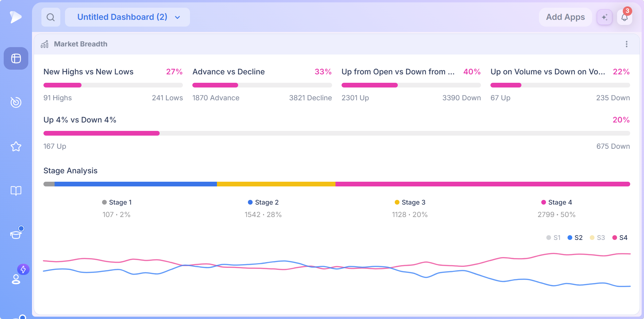
Task: Open the dashboard view in sidebar
Action: click(16, 59)
